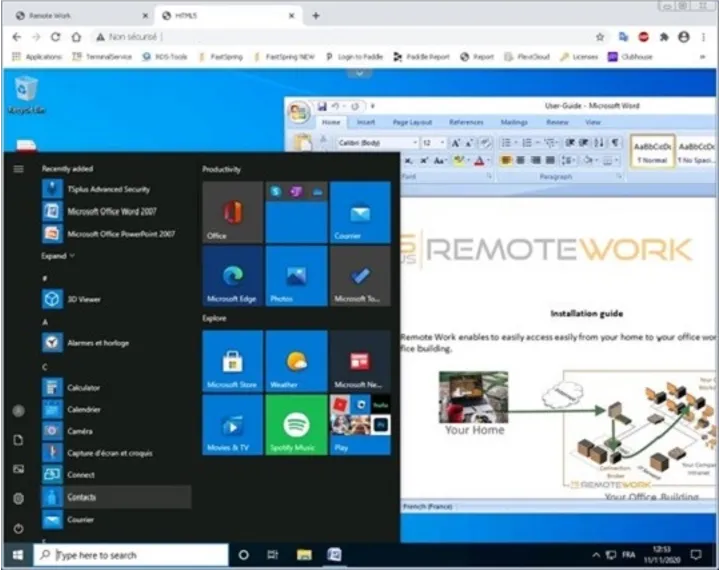The image size is (720, 570).
Task: Switch to Word Mailings tab
Action: click(514, 122)
